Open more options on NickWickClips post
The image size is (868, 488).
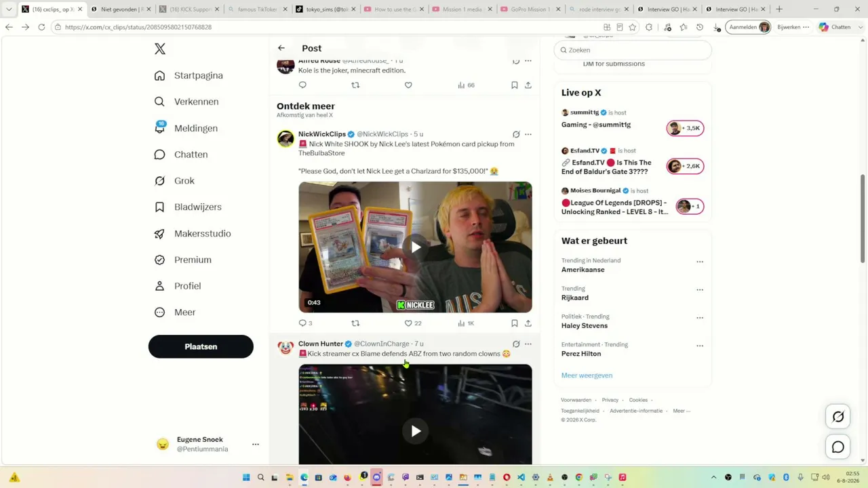click(x=528, y=134)
